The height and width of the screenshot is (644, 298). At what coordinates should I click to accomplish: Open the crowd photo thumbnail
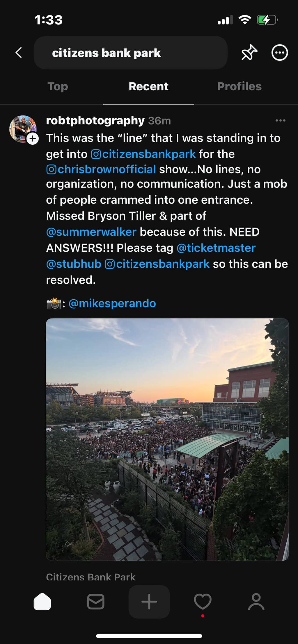167,439
